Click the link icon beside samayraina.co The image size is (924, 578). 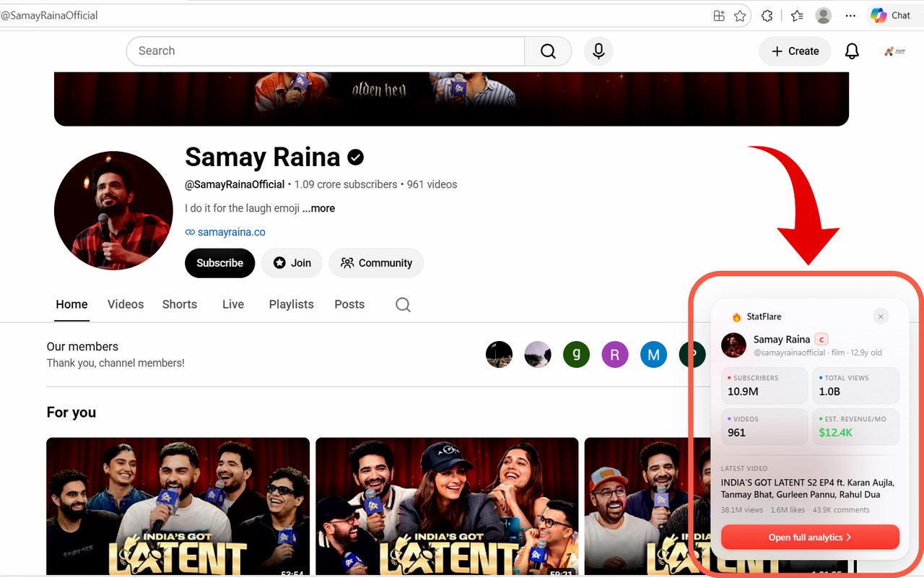point(190,232)
